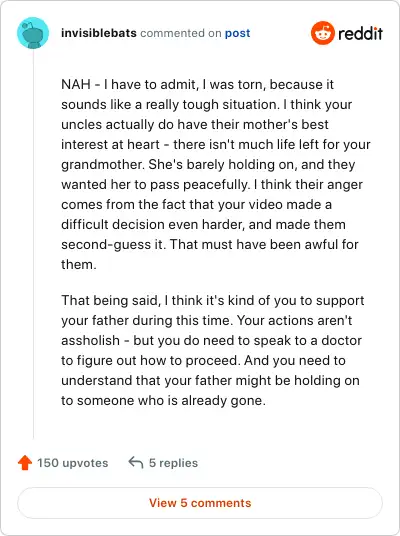Image resolution: width=400 pixels, height=536 pixels.
Task: Follow the blue "post" link
Action: click(x=237, y=33)
